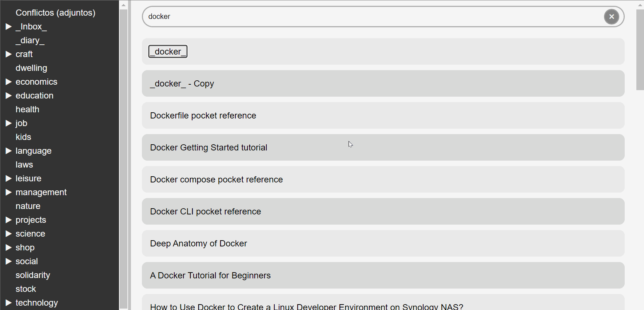Viewport: 644px width, 310px height.
Task: Expand the economics notebook arrow
Action: point(9,82)
